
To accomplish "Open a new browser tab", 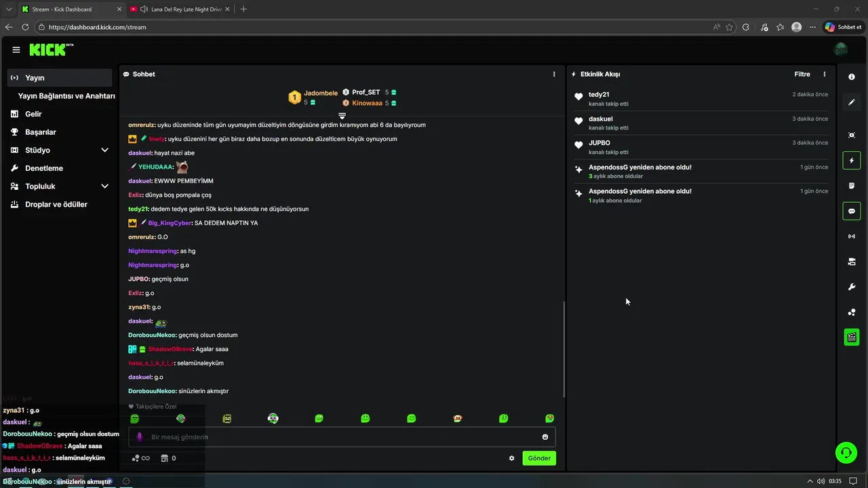I will tap(243, 9).
